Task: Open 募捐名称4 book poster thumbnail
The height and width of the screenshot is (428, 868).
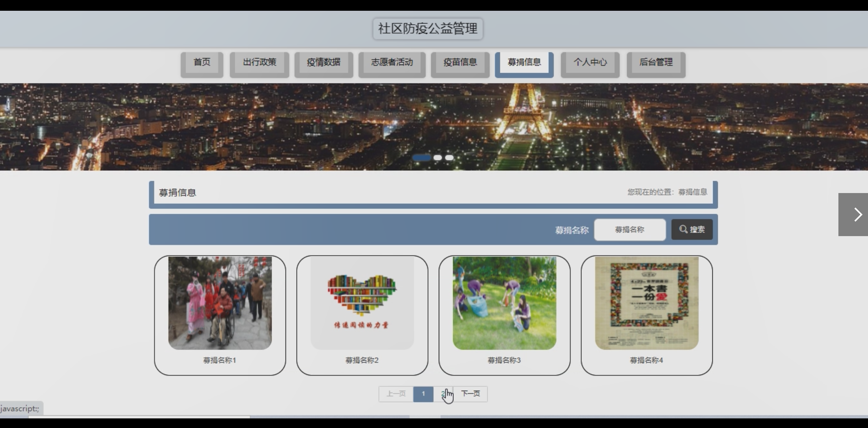Action: point(647,303)
